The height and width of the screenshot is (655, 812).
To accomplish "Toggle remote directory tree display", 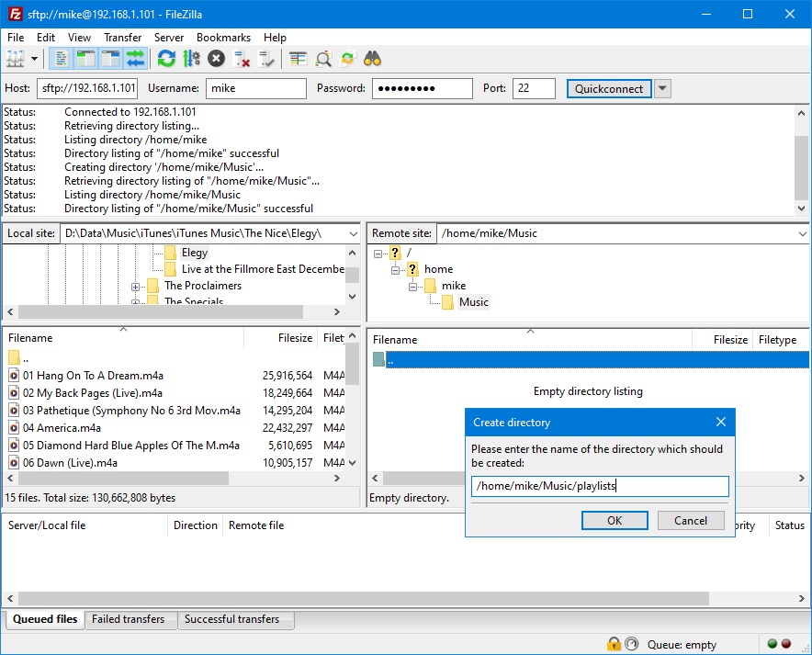I will pos(111,59).
